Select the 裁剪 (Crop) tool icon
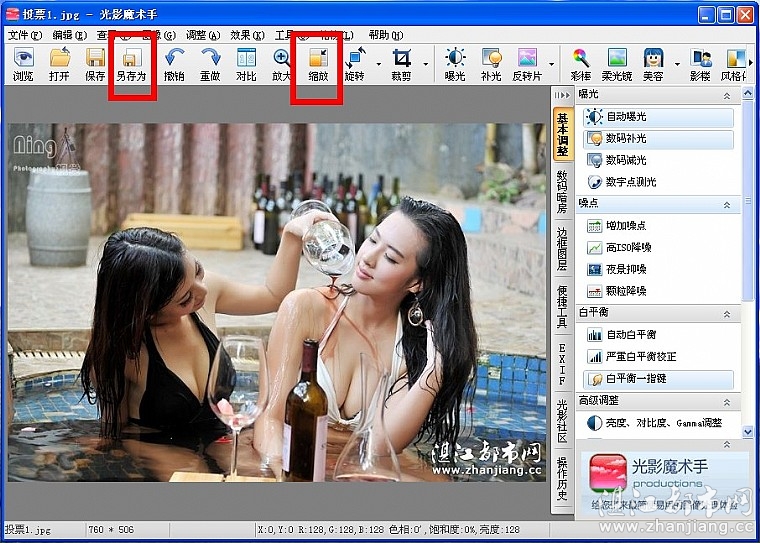 coord(402,62)
